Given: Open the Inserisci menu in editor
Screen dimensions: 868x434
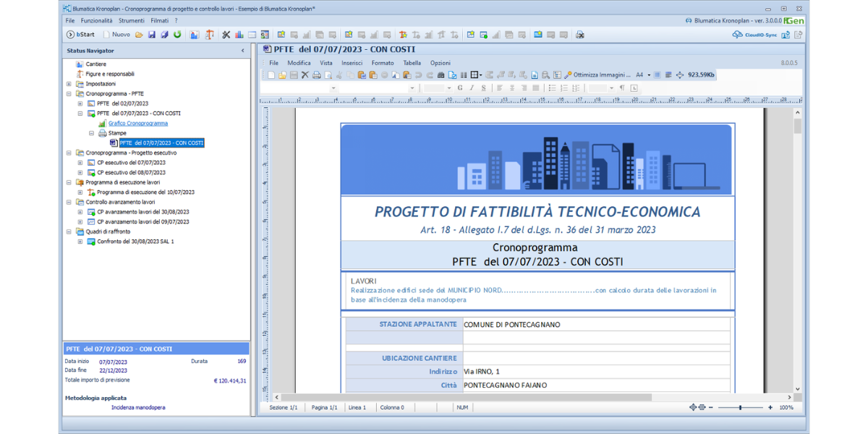Looking at the screenshot, I should coord(352,63).
